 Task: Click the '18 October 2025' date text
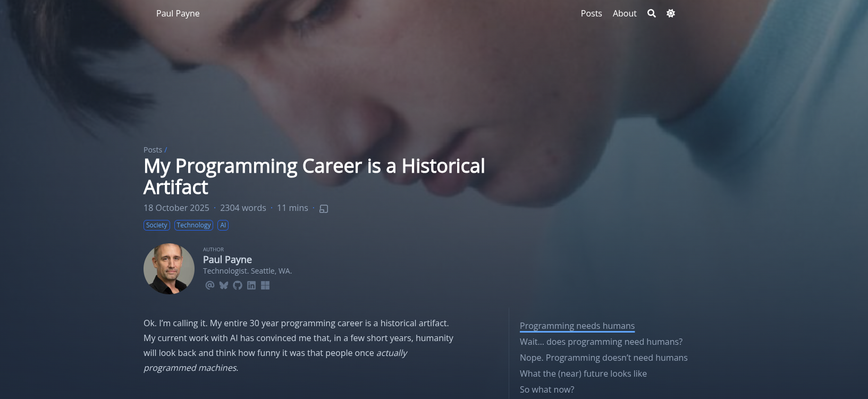(176, 208)
